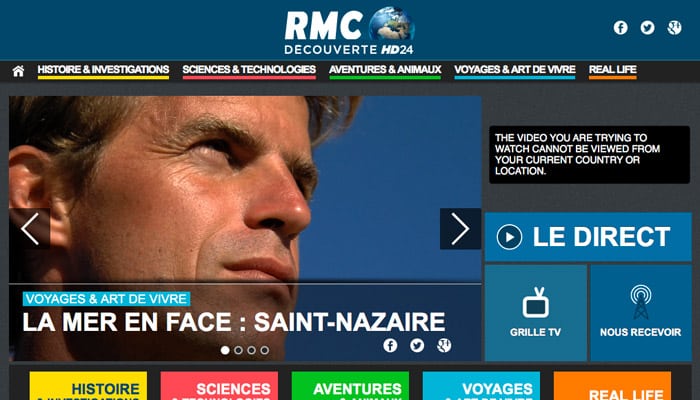Open the Google Plus icon in the header
The width and height of the screenshot is (700, 400).
click(674, 28)
